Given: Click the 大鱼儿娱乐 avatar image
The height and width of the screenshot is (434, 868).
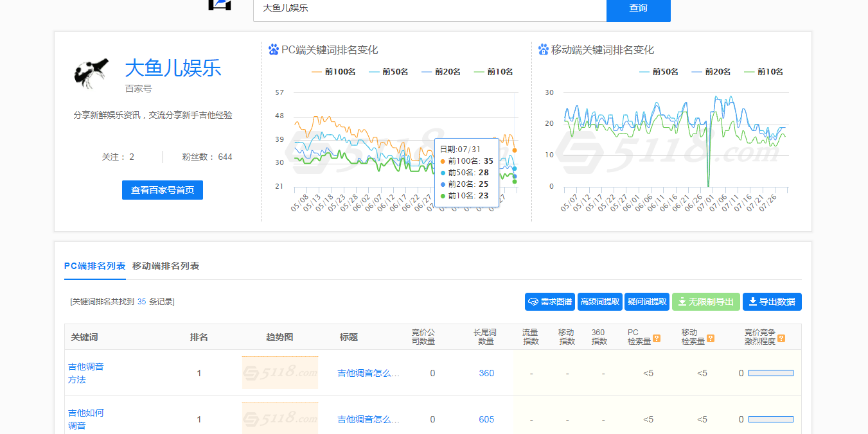Looking at the screenshot, I should tap(91, 73).
